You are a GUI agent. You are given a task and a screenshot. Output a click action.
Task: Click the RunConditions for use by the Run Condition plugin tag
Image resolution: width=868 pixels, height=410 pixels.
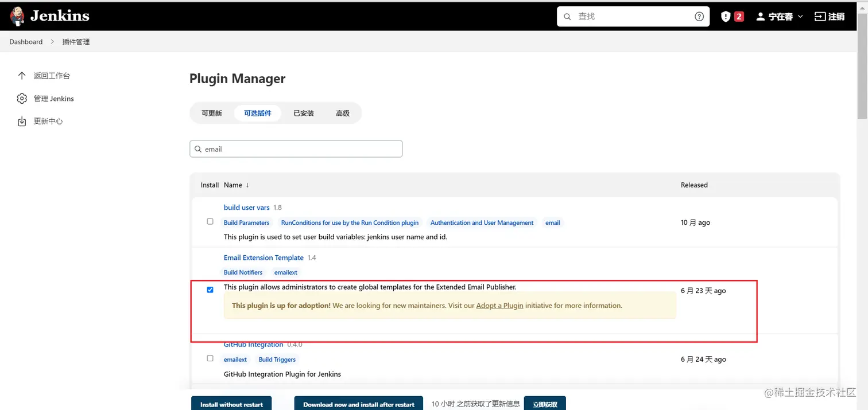click(x=350, y=222)
